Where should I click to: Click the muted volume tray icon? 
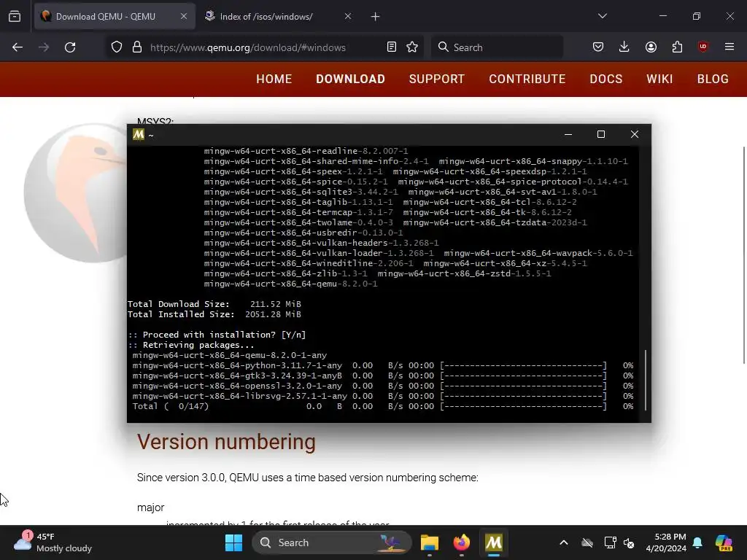[x=629, y=542]
